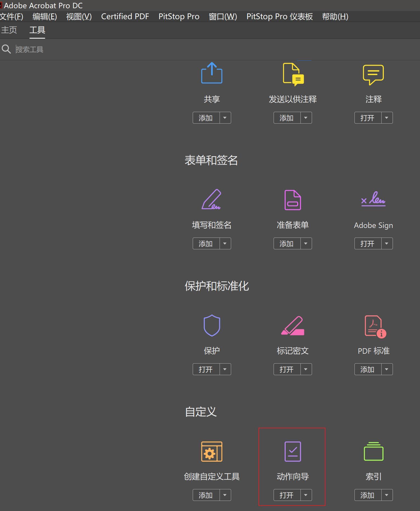Click 添加 button under 准备表单
Screen dimensions: 420x511
(287, 244)
